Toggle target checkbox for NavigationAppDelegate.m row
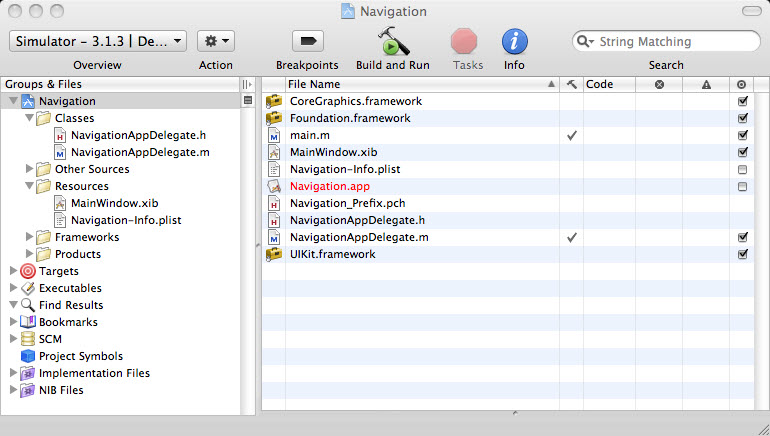The image size is (770, 436). coord(742,237)
